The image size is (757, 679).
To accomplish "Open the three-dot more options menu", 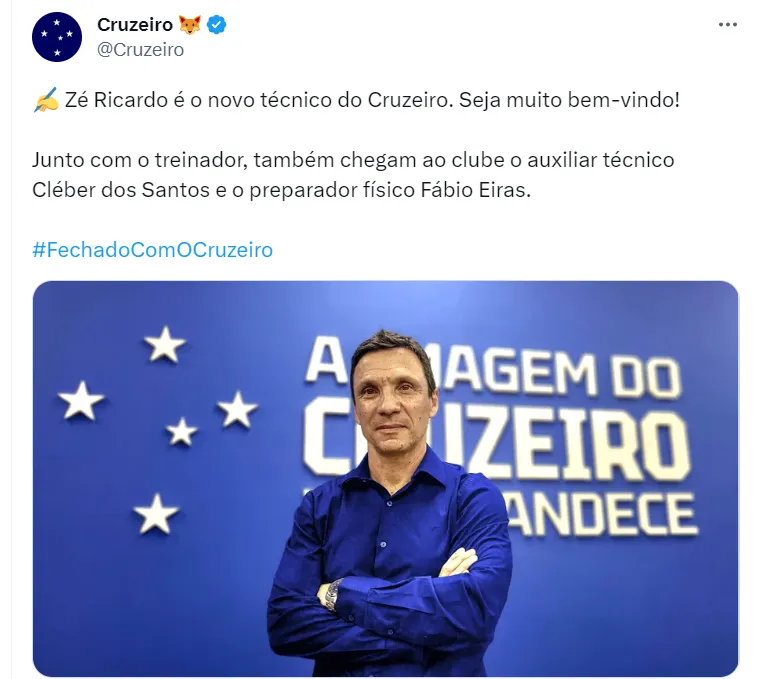I will 728,25.
